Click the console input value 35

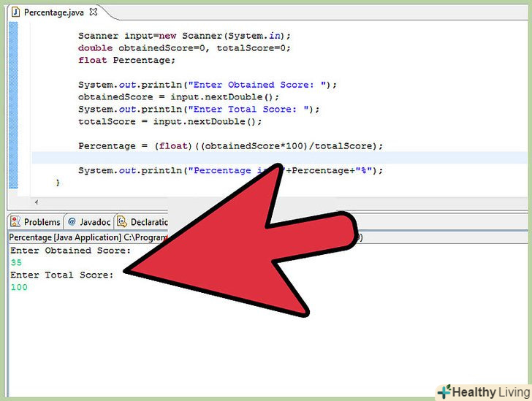(16, 262)
